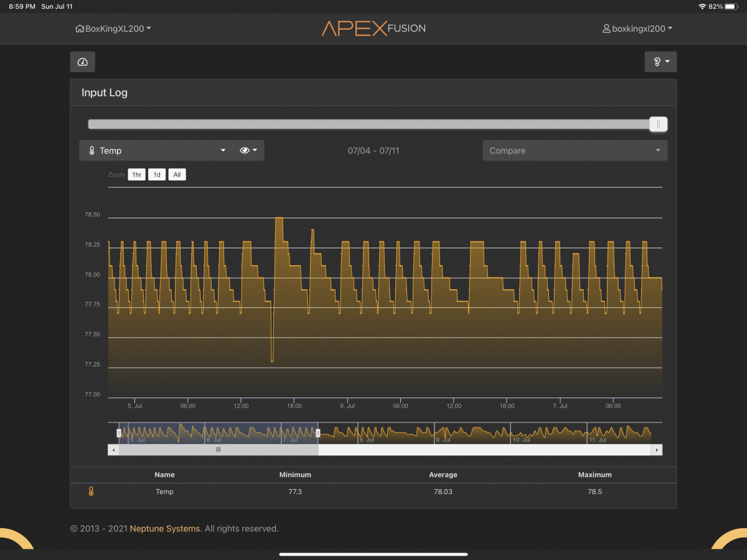Tap the 8:59 PM clock in the status bar
747x560 pixels.
point(22,6)
